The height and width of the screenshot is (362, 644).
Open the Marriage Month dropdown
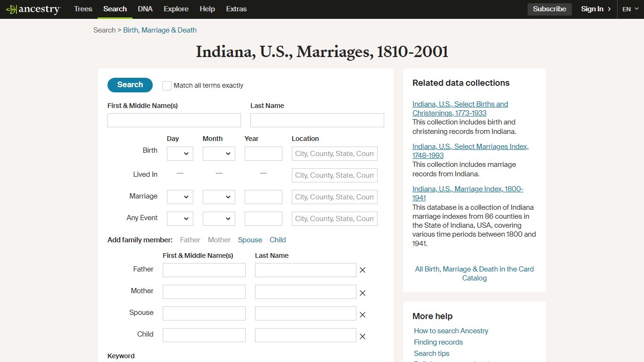pos(219,197)
